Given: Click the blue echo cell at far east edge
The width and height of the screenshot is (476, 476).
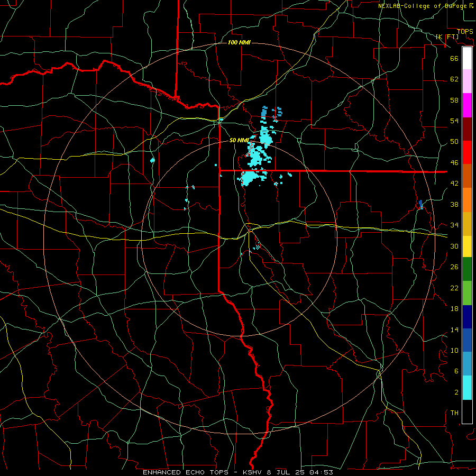Looking at the screenshot, I should tap(421, 204).
